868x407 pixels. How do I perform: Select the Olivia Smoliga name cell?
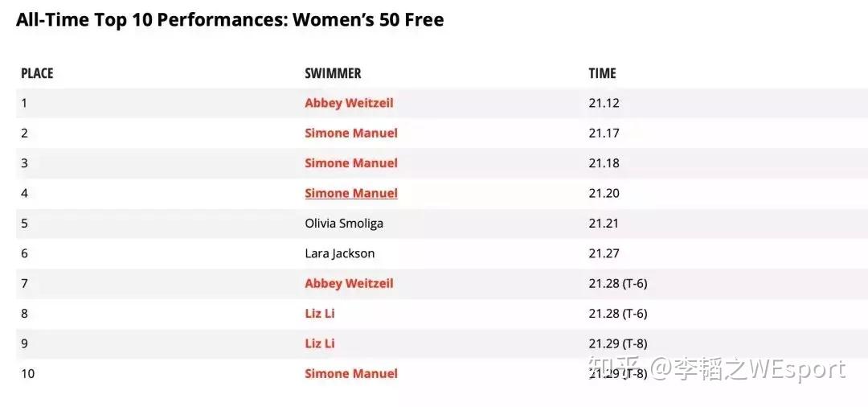click(x=344, y=224)
